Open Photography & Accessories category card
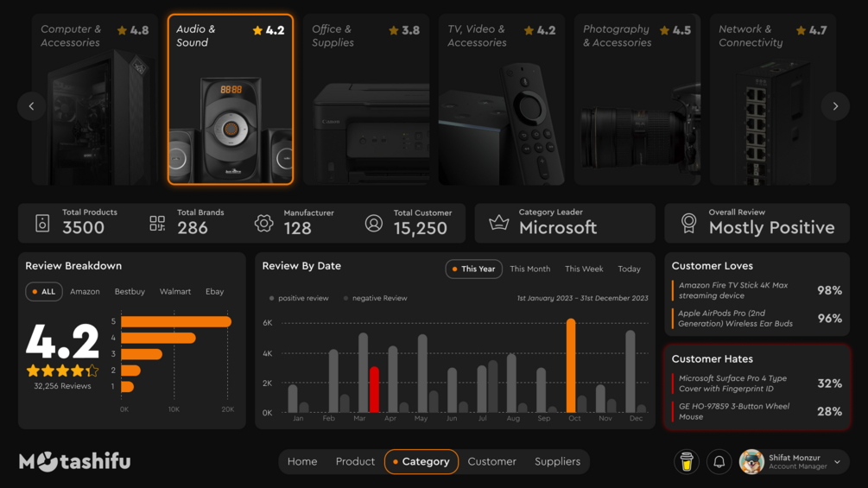The image size is (868, 488). (x=637, y=99)
